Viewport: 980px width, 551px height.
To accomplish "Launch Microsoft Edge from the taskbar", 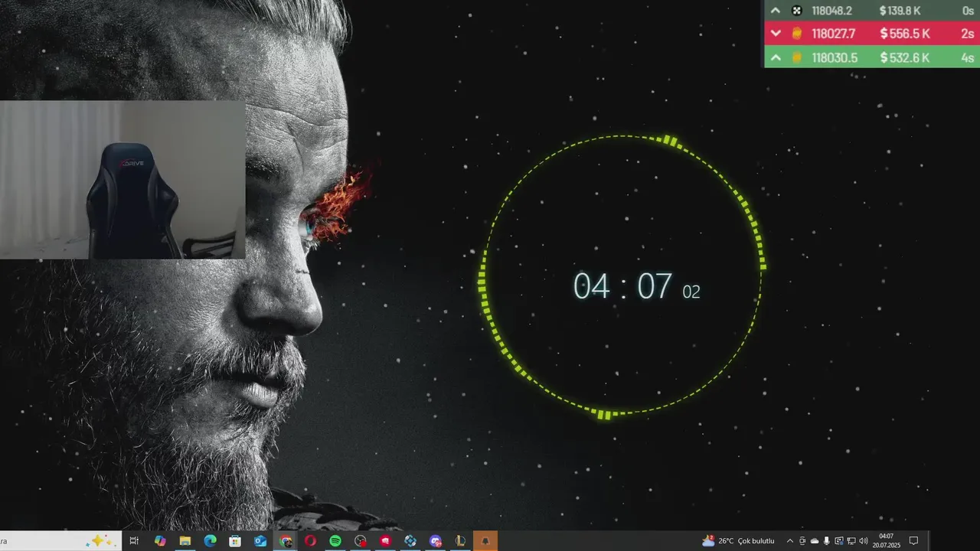I will 210,541.
